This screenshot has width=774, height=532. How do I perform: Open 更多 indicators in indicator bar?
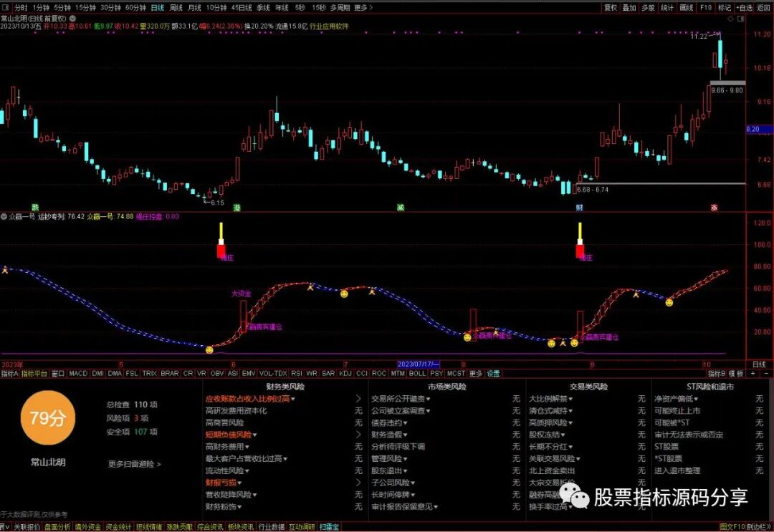[x=476, y=374]
